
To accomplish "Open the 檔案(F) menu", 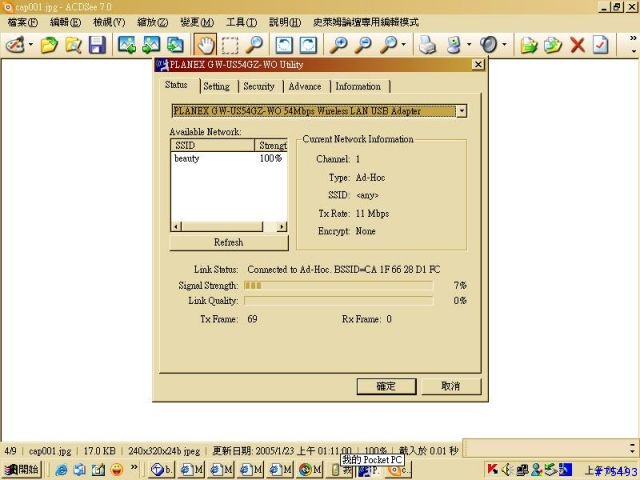I will [22, 22].
